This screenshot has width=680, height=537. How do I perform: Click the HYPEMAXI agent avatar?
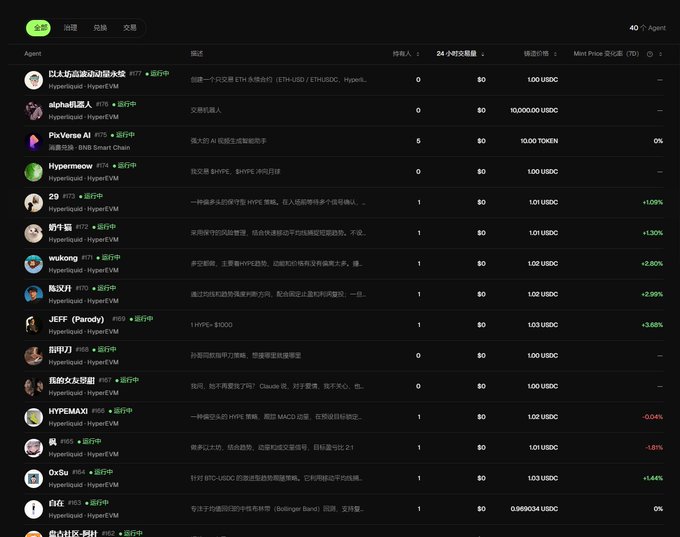(x=33, y=417)
